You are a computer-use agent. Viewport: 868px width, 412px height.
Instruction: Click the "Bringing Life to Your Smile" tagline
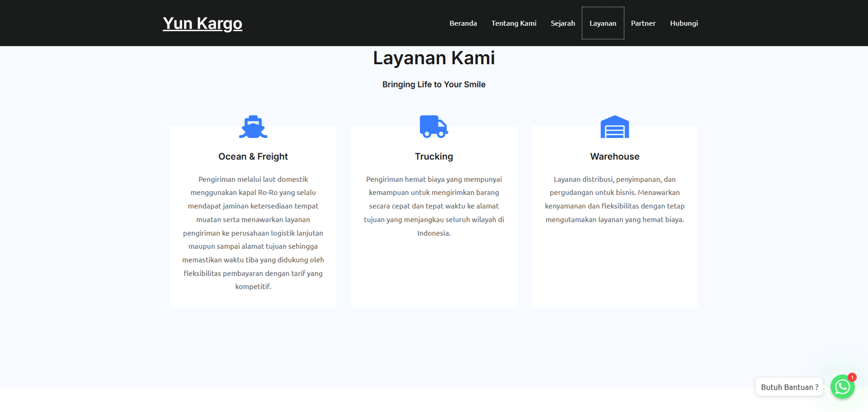click(x=433, y=85)
